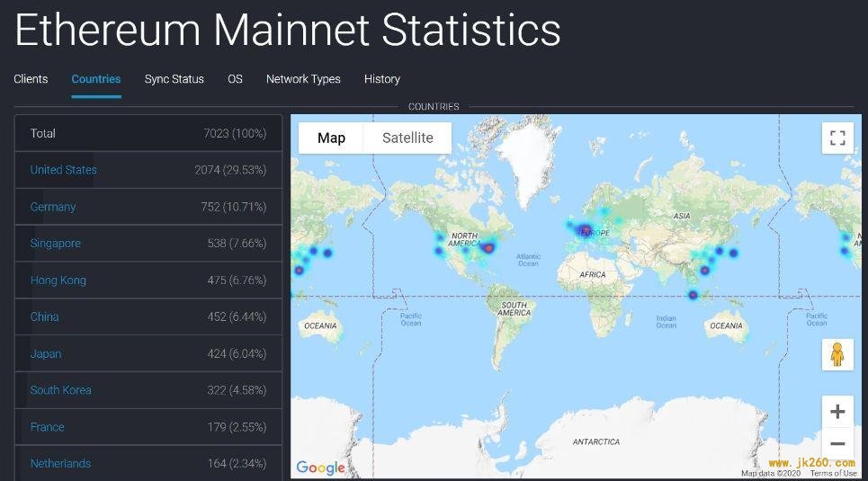Image resolution: width=868 pixels, height=481 pixels.
Task: Click the NORTH AMERICA label on the map
Action: (464, 240)
